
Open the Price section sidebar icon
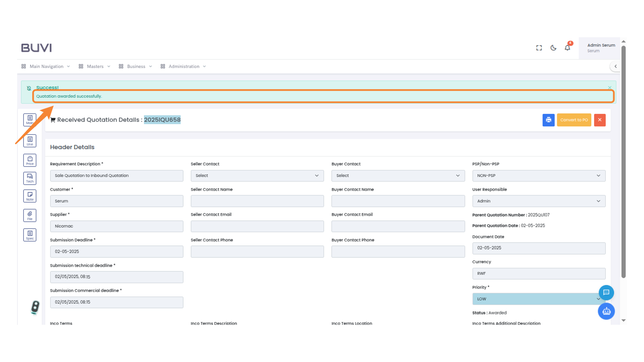30,160
